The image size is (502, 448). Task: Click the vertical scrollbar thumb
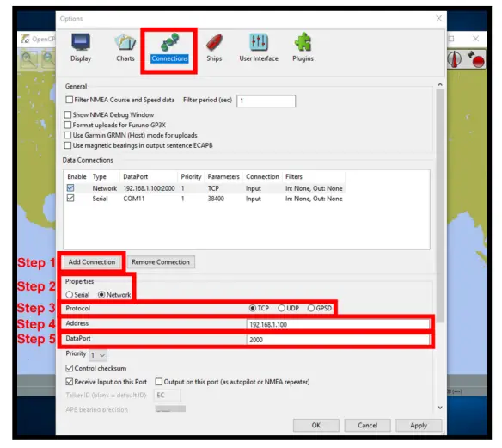(440, 205)
